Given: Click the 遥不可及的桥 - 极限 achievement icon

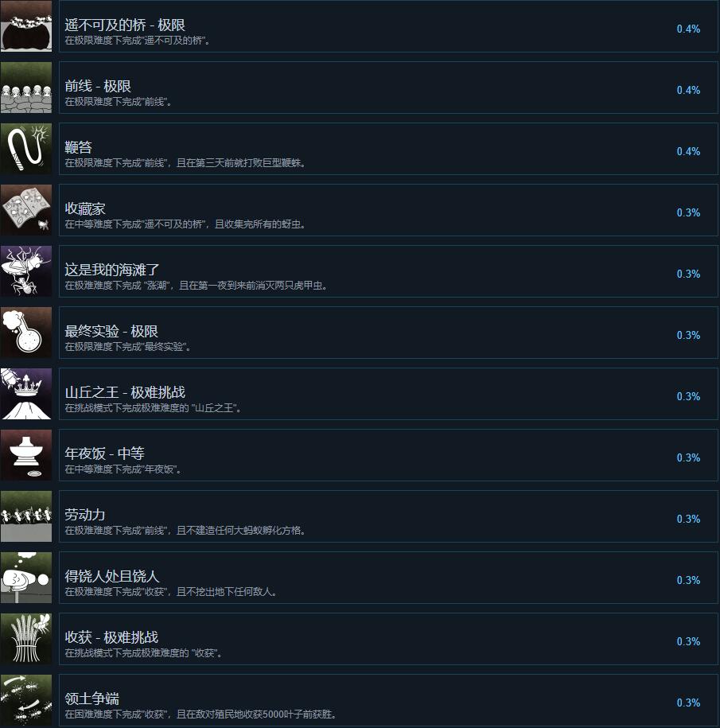Looking at the screenshot, I should point(26,26).
